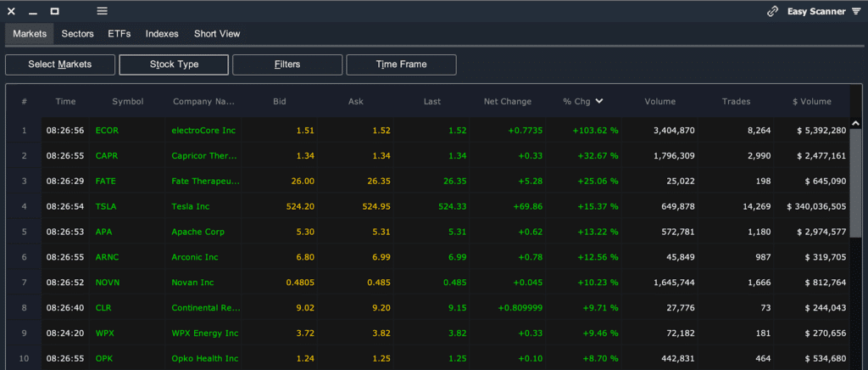
Task: Open the Easy Scanner dropdown arrow
Action: point(856,12)
